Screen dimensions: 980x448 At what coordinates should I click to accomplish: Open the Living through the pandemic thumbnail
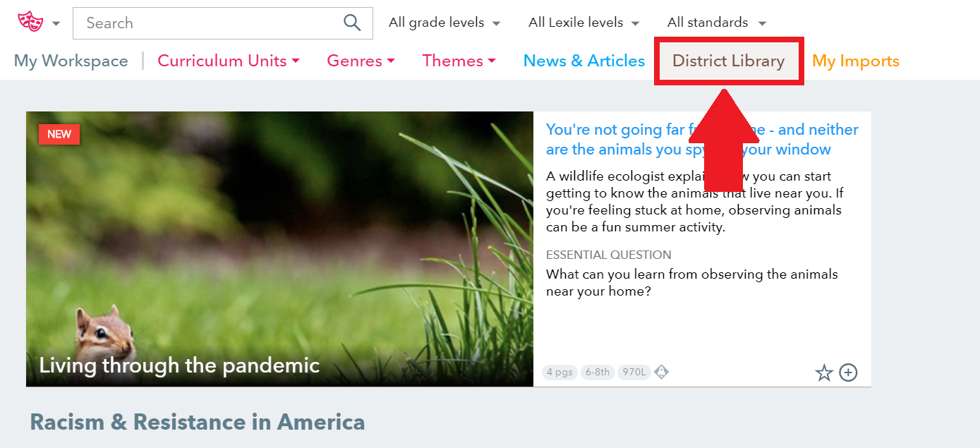[x=279, y=249]
